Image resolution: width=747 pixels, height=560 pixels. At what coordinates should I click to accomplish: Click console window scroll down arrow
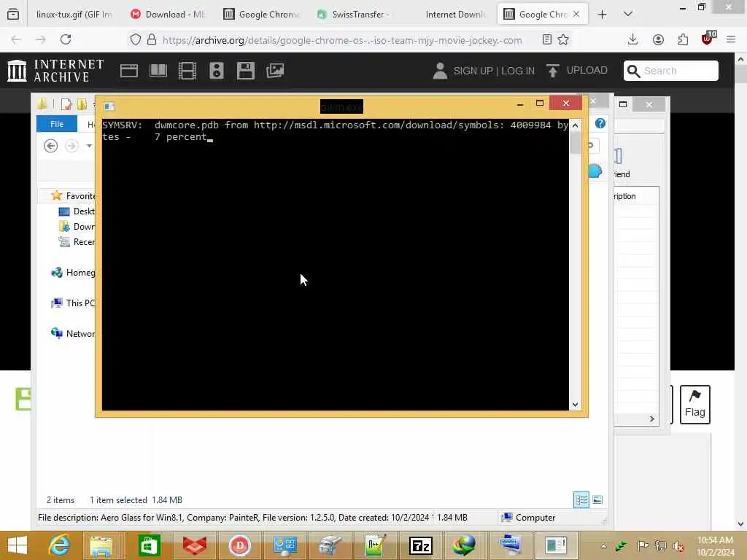click(575, 405)
